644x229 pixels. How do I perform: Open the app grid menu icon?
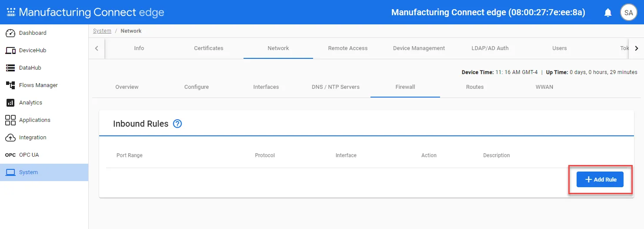pos(11,12)
